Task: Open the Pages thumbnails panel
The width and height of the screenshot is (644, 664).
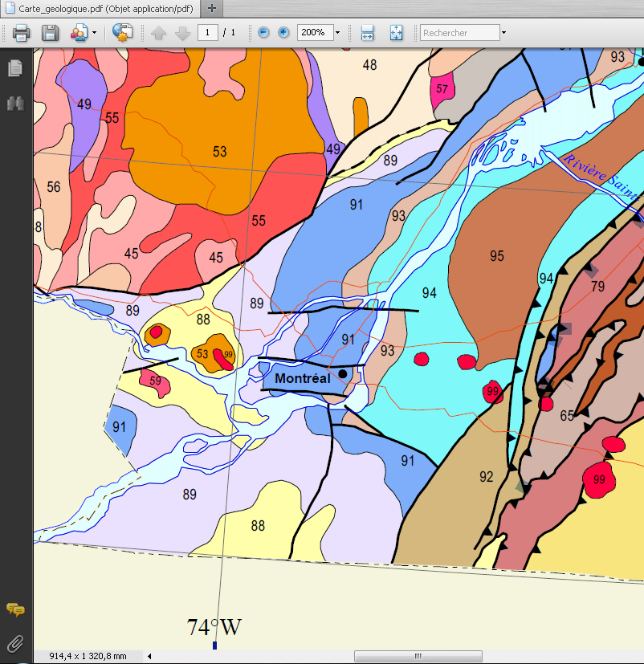Action: pyautogui.click(x=14, y=68)
